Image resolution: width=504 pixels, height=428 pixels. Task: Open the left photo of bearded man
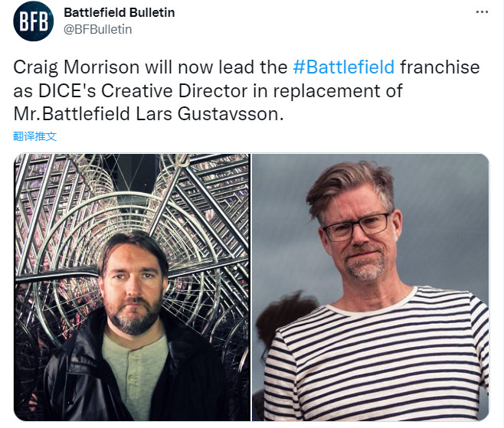click(x=132, y=287)
